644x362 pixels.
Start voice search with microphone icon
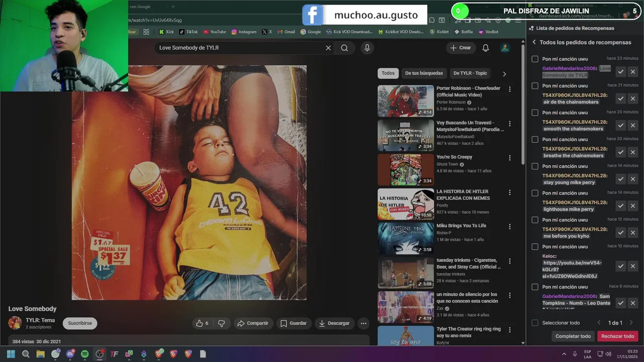[x=367, y=48]
